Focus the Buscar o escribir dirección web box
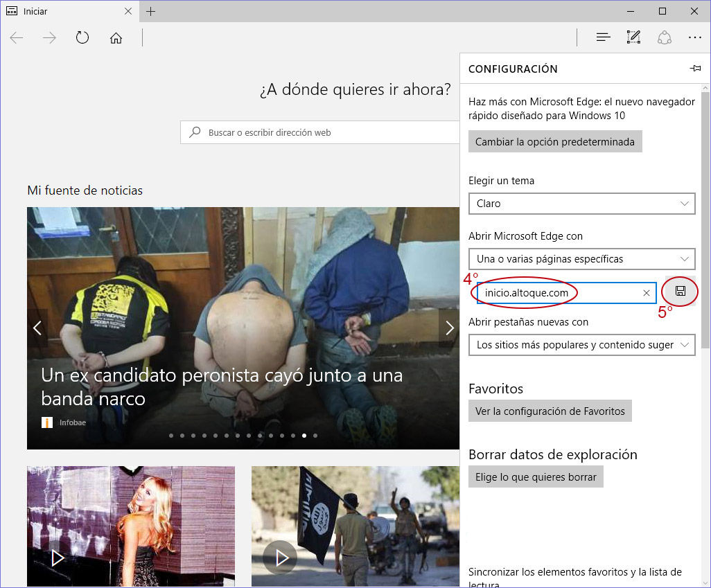Image resolution: width=711 pixels, height=588 pixels. pos(319,132)
